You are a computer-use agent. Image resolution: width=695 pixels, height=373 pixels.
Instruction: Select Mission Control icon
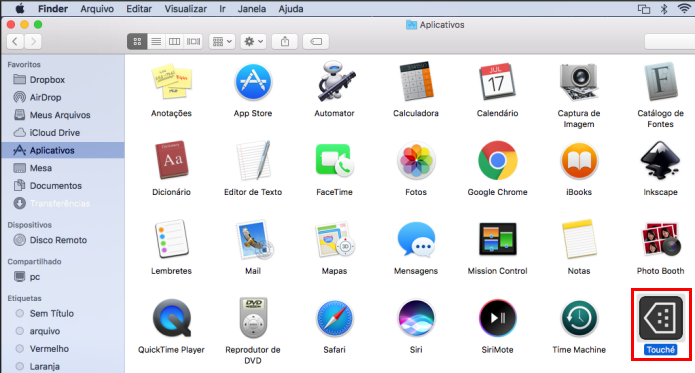tap(497, 239)
